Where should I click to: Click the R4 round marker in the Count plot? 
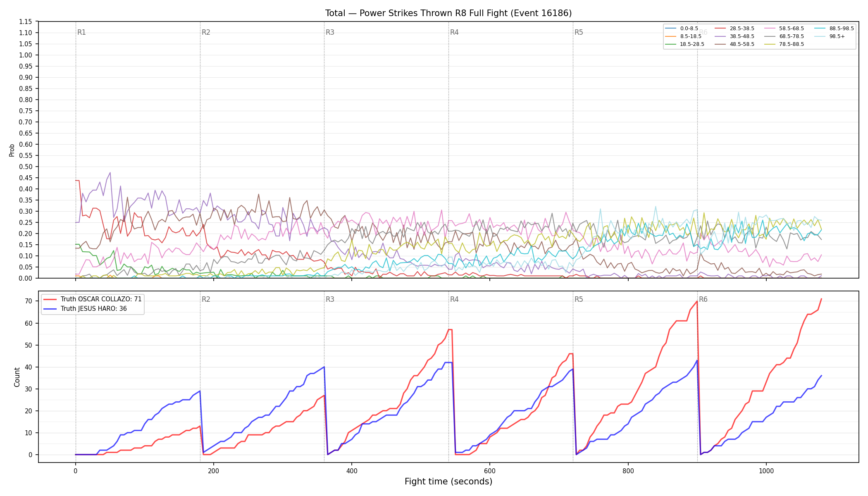454,299
